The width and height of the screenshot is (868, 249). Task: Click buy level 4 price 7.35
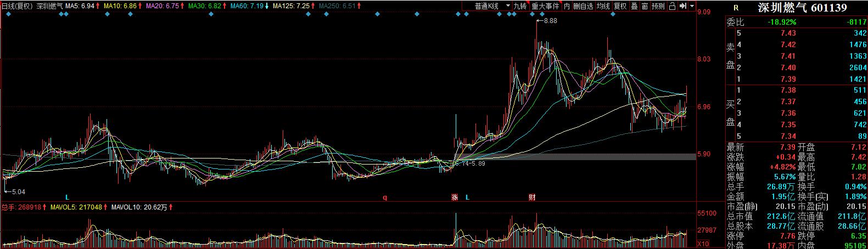tap(788, 125)
